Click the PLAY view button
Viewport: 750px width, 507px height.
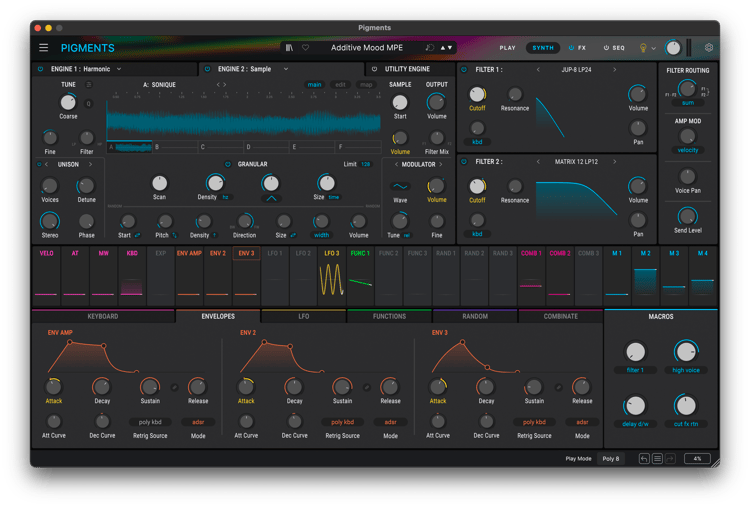[x=507, y=47]
